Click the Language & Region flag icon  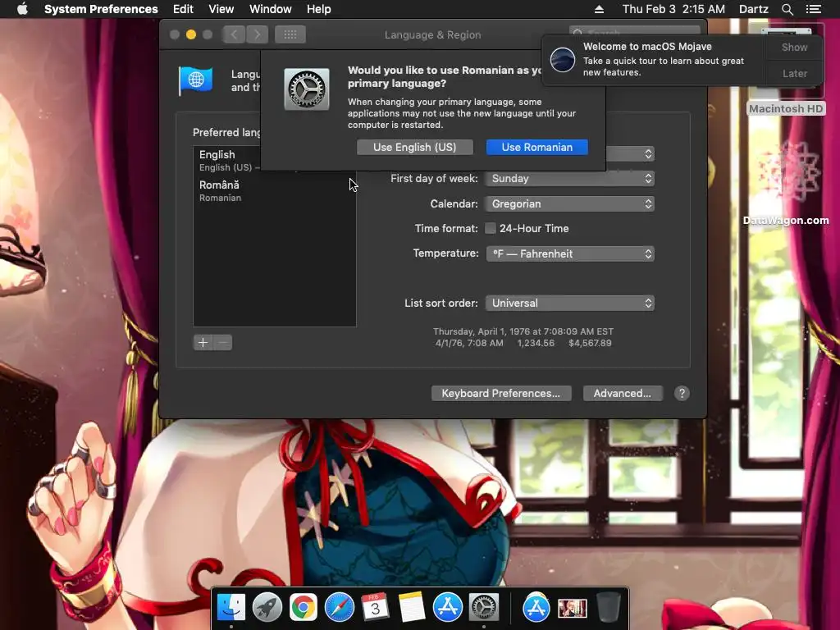(195, 81)
